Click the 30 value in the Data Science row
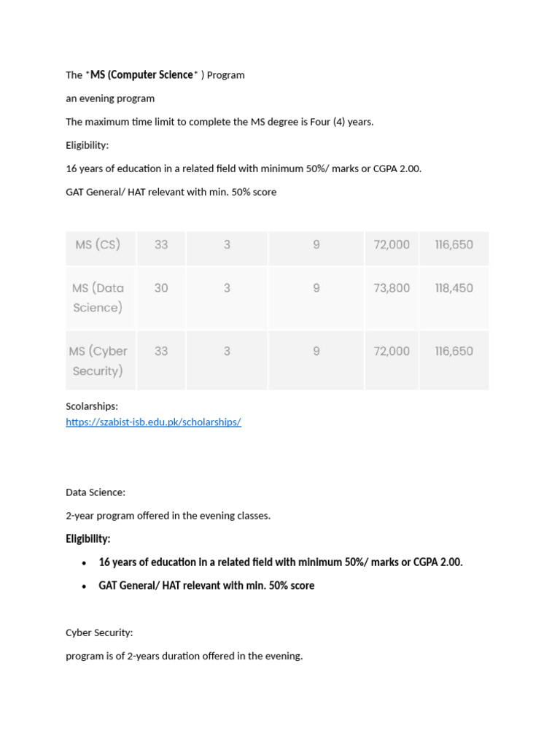The height and width of the screenshot is (747, 560). pos(161,288)
